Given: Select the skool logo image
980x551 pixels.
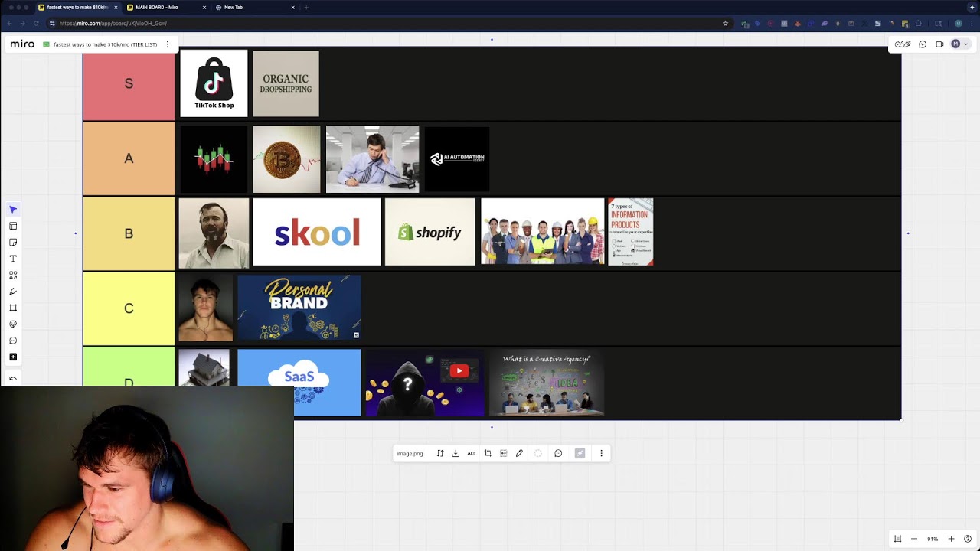Looking at the screenshot, I should coord(317,233).
